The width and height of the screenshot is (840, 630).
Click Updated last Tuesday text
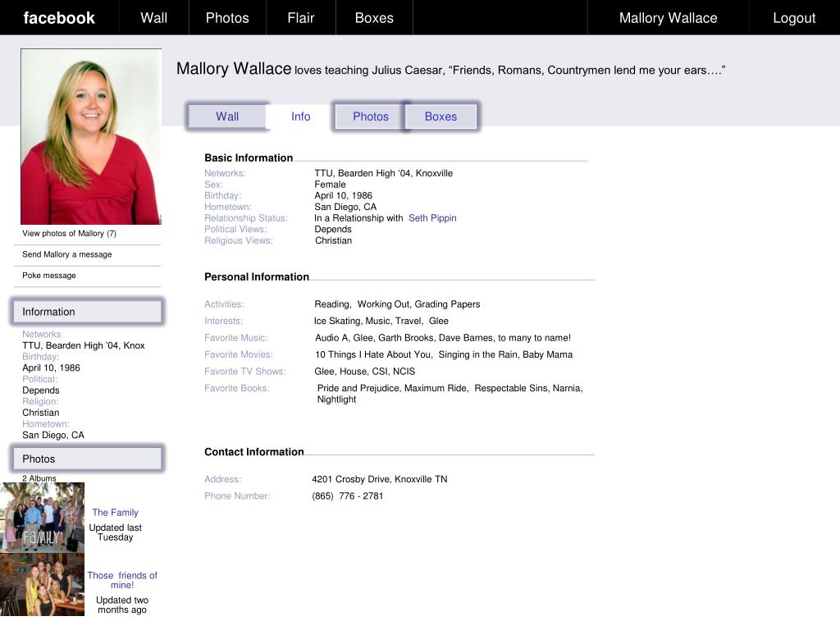(115, 532)
